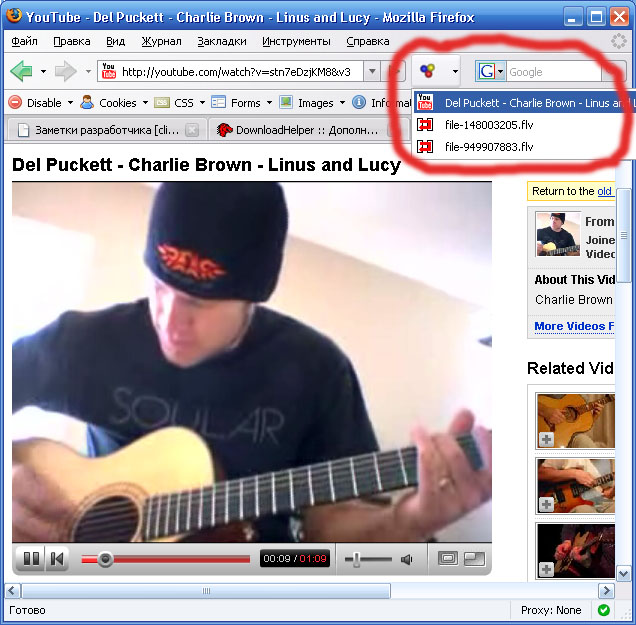Open the URL address bar history dropdown
The width and height of the screenshot is (636, 625).
371,71
